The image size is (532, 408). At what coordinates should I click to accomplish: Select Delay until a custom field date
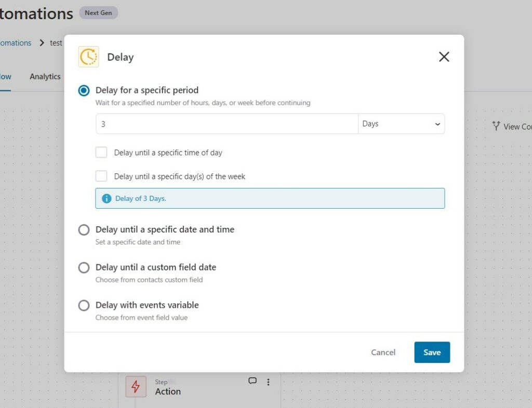point(84,268)
